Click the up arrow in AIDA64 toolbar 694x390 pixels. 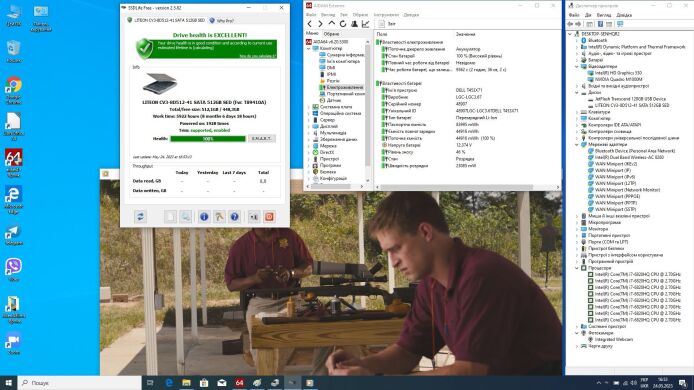[x=332, y=24]
